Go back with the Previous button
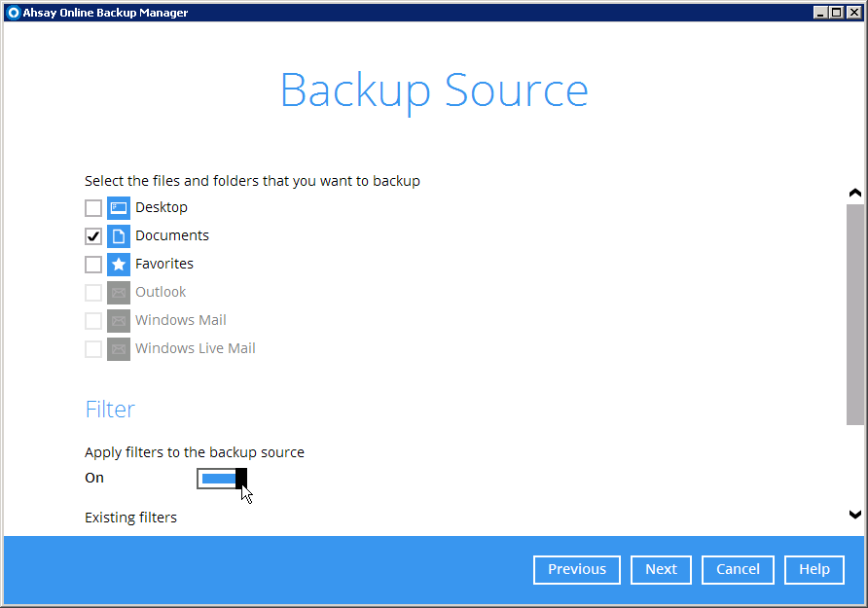The height and width of the screenshot is (608, 868). 577,569
